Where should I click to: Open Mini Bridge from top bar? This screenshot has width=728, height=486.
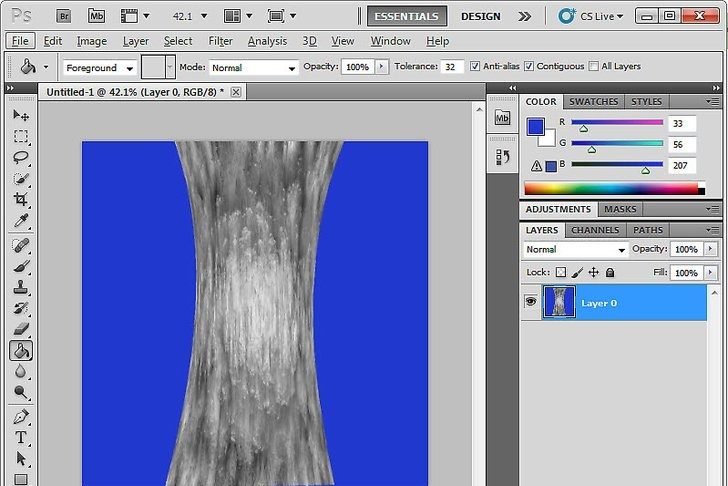point(96,16)
